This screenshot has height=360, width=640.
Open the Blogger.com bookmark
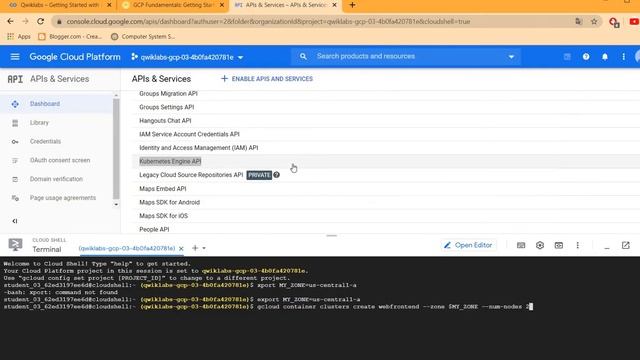coord(70,37)
